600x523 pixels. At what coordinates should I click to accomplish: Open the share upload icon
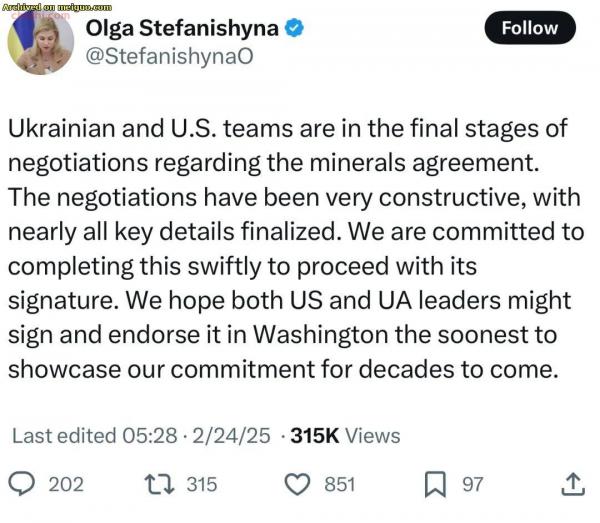(573, 484)
